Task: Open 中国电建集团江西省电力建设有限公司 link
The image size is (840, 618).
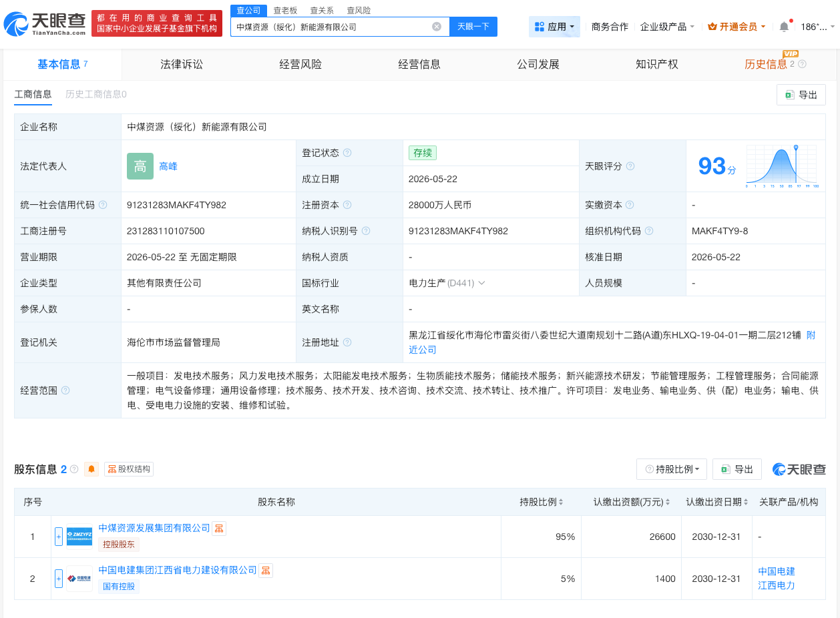Action: pos(178,570)
